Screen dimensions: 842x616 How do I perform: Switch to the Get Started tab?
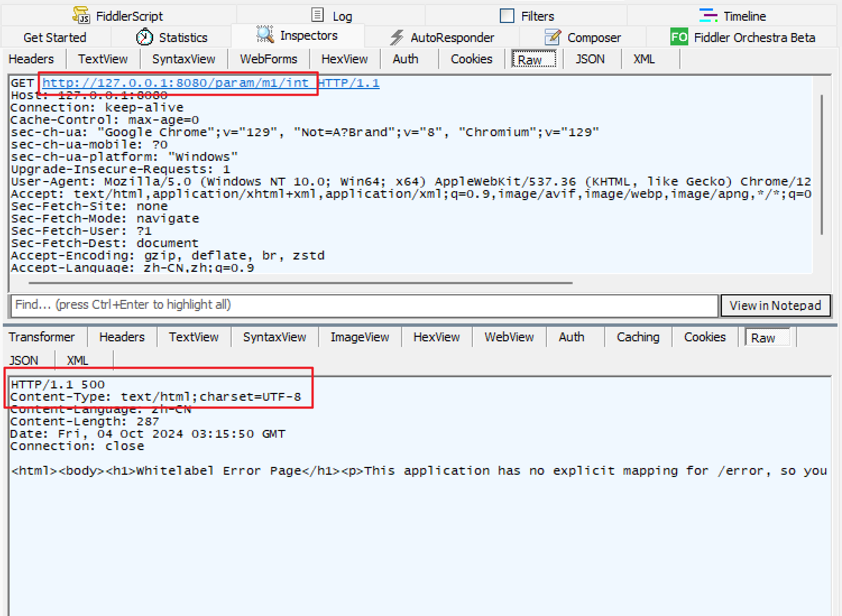coord(55,38)
